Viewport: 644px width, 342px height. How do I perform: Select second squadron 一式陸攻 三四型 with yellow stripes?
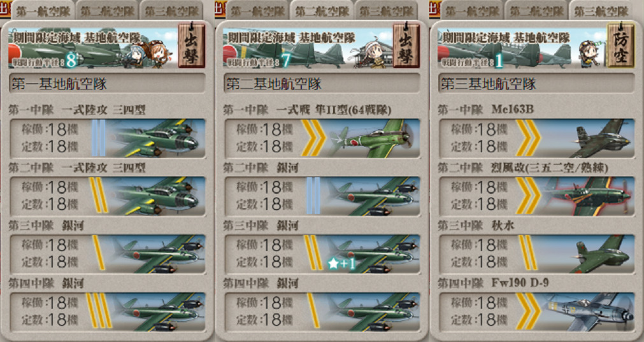point(108,196)
